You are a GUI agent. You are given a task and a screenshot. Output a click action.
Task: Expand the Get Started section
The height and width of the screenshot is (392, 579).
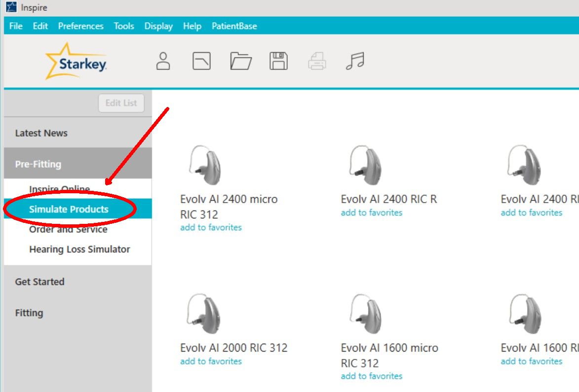(78, 282)
